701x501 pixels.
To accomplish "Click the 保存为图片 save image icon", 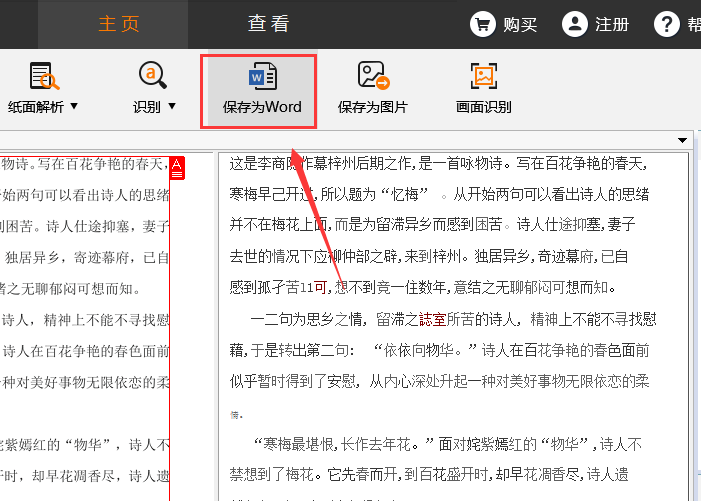I will click(x=372, y=76).
